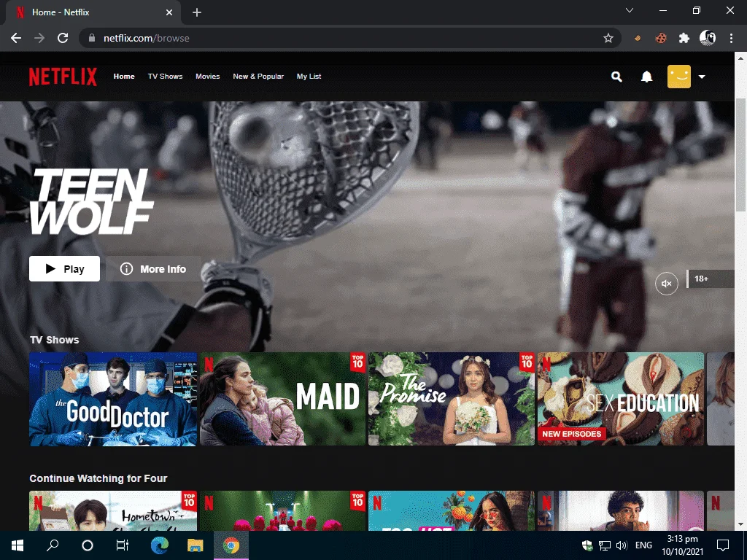The height and width of the screenshot is (560, 747).
Task: Open a new browser tab
Action: tap(197, 12)
